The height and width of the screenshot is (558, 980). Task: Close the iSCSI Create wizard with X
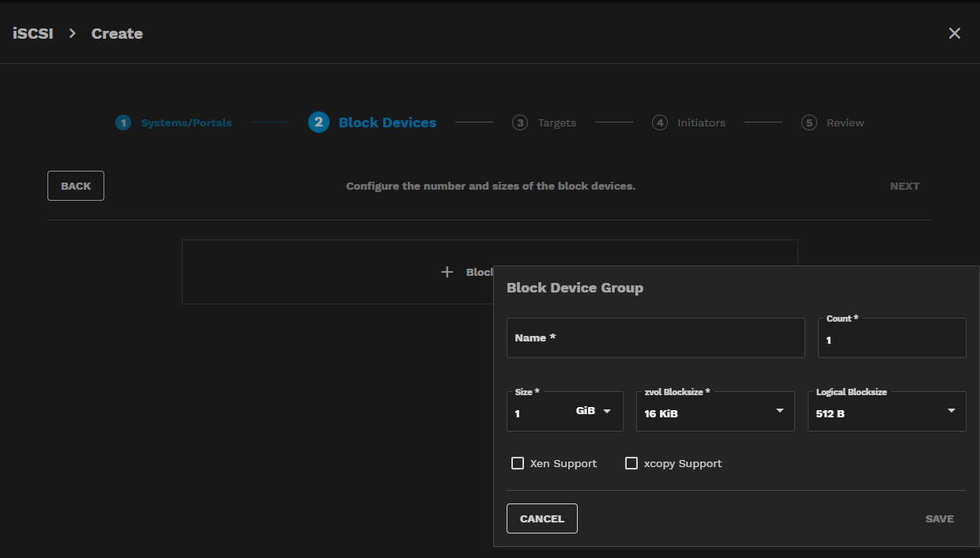(x=955, y=33)
